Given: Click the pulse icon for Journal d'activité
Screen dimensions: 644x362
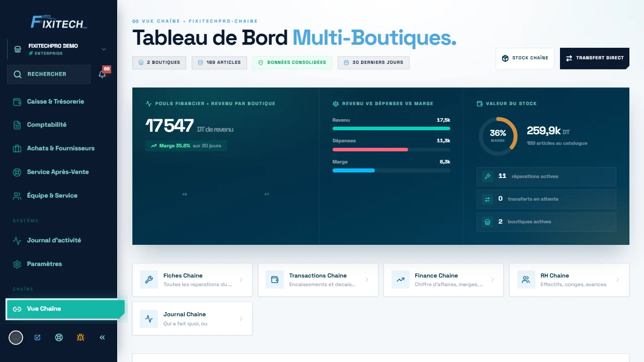Looking at the screenshot, I should pos(17,240).
